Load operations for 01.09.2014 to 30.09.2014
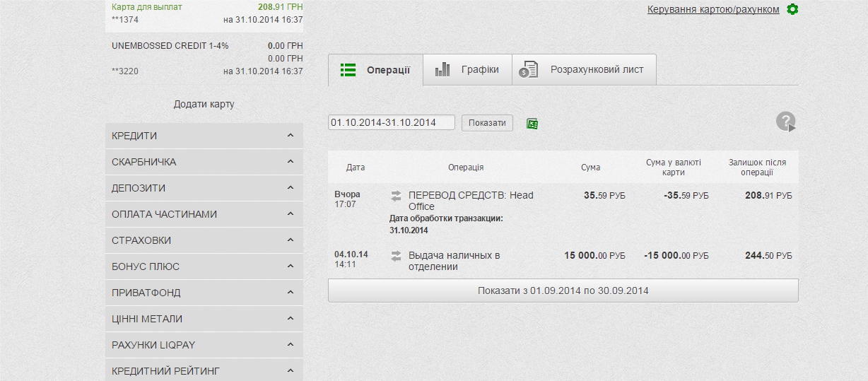The image size is (868, 381). point(563,291)
